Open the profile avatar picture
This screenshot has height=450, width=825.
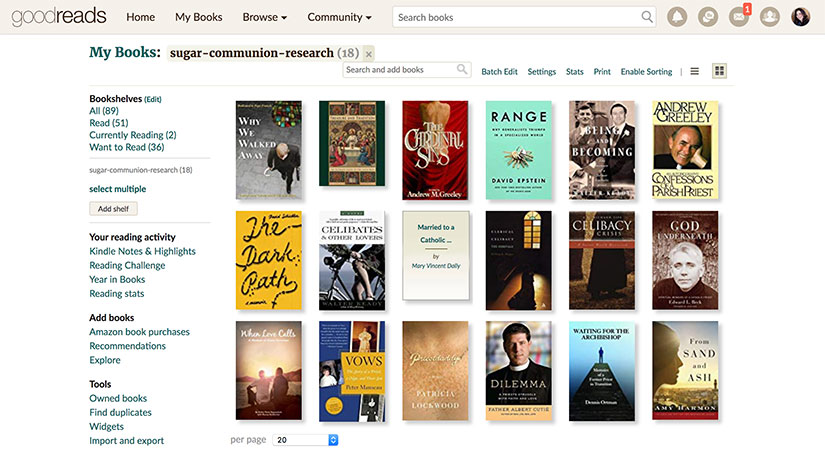801,17
